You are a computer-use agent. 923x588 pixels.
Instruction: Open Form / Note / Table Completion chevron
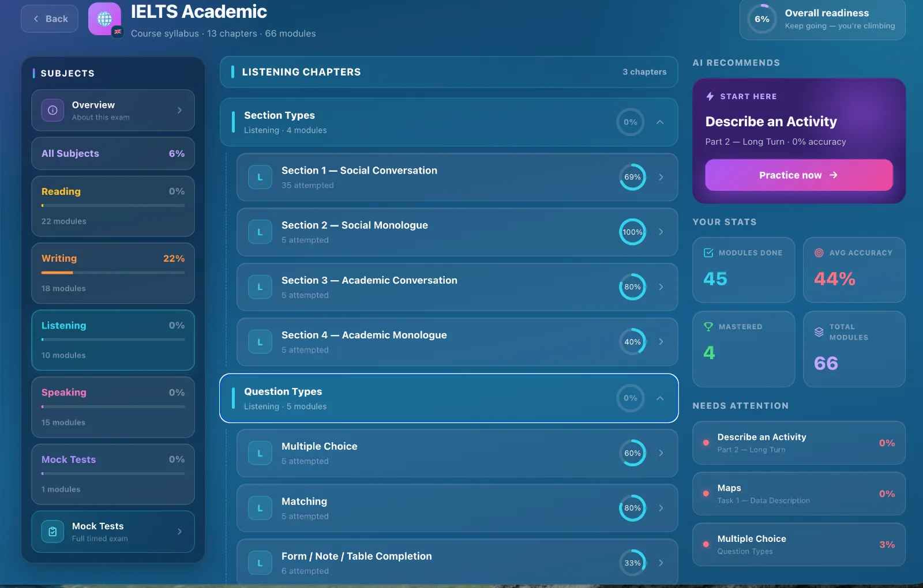point(661,563)
